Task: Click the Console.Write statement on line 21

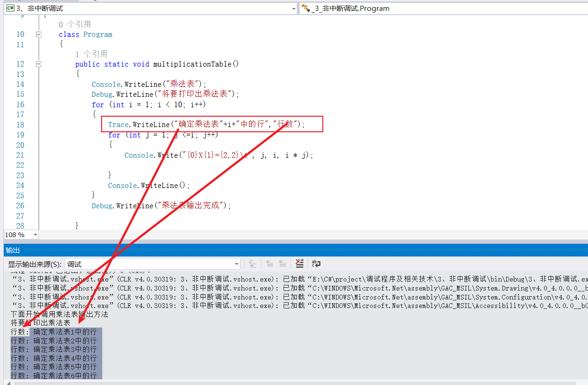Action: click(x=219, y=155)
